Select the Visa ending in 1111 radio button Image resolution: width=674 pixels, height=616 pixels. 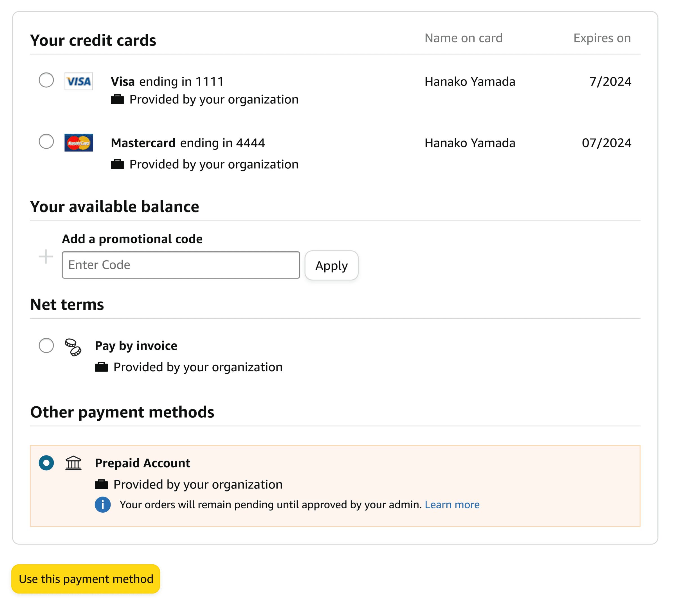pos(46,80)
